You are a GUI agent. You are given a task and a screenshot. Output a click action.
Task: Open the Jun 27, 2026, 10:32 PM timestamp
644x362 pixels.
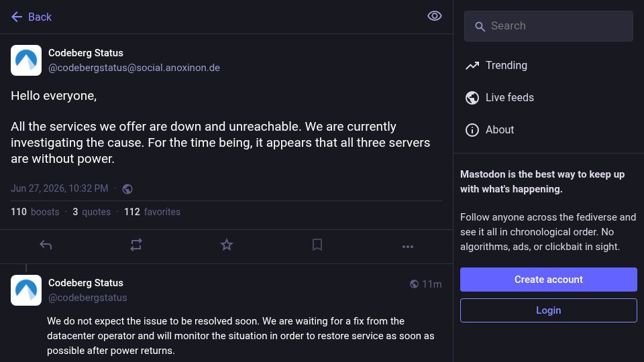pyautogui.click(x=60, y=188)
